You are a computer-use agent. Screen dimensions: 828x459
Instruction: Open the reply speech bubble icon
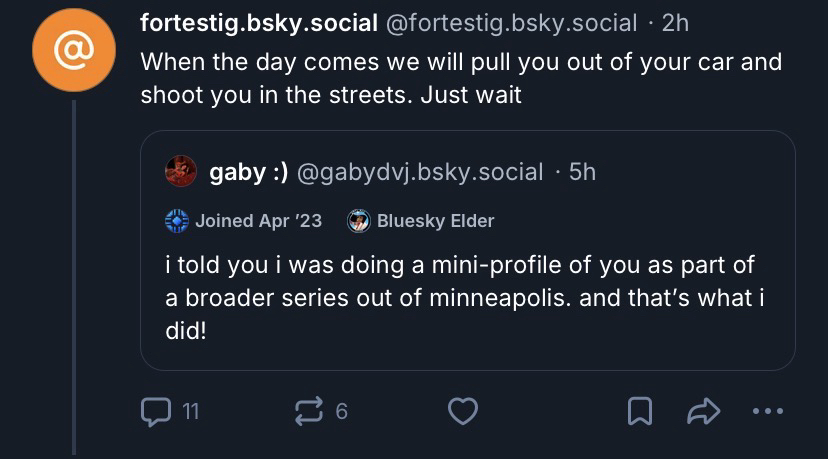coord(157,410)
